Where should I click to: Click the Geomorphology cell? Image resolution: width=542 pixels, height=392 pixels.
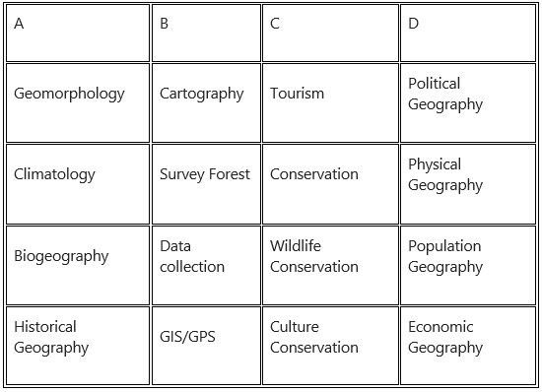coord(78,102)
